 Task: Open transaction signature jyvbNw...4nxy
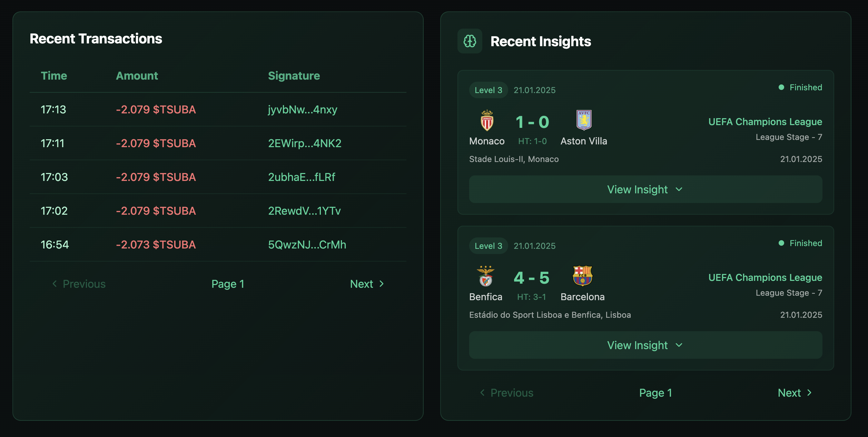click(303, 109)
